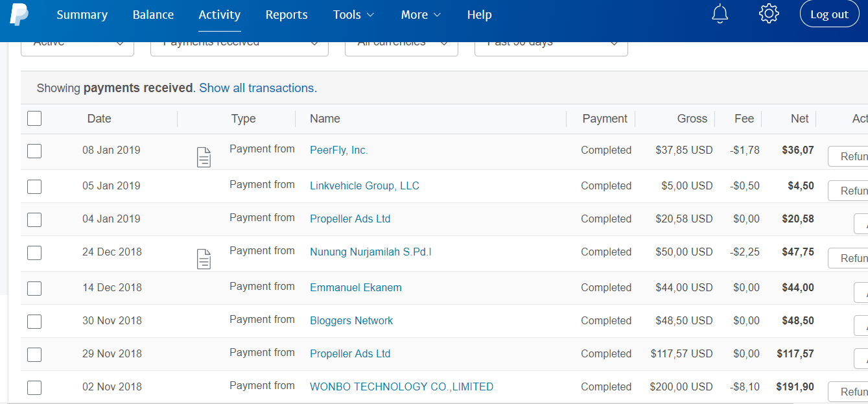Open the Help page
868x404 pixels.
[479, 15]
